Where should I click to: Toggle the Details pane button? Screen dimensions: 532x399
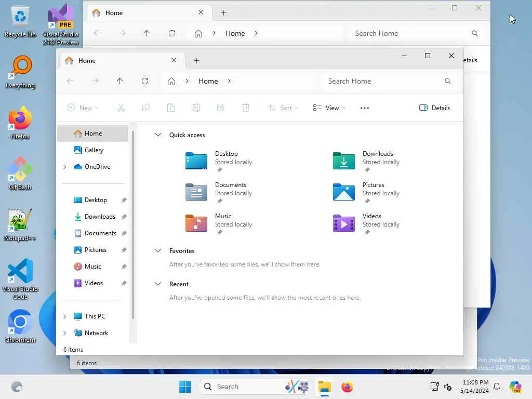click(x=435, y=108)
